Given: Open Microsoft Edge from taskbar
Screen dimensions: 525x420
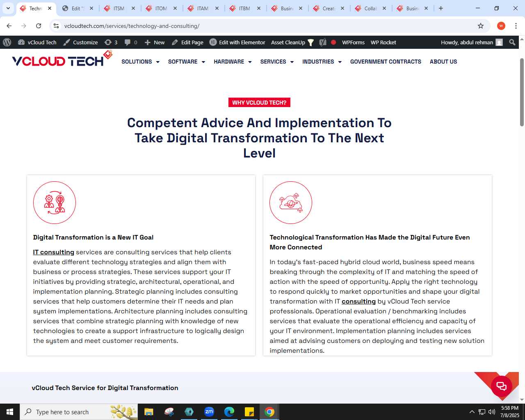Looking at the screenshot, I should pos(229,412).
